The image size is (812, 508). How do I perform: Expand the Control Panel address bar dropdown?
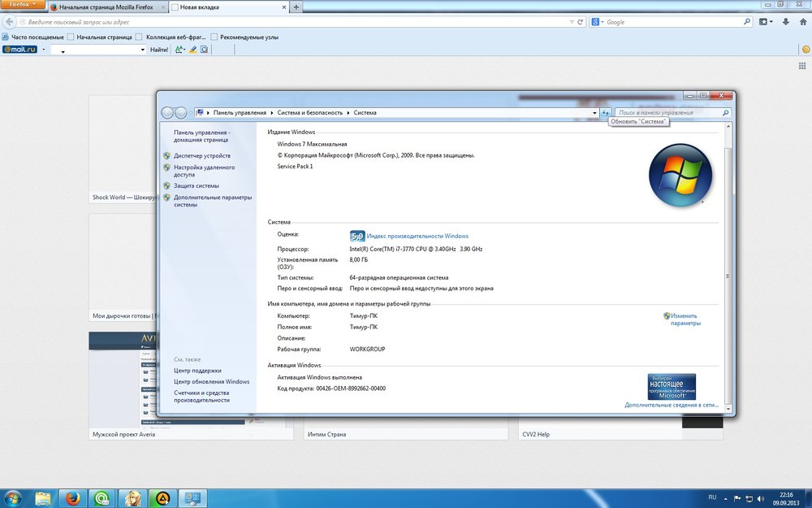tap(595, 113)
